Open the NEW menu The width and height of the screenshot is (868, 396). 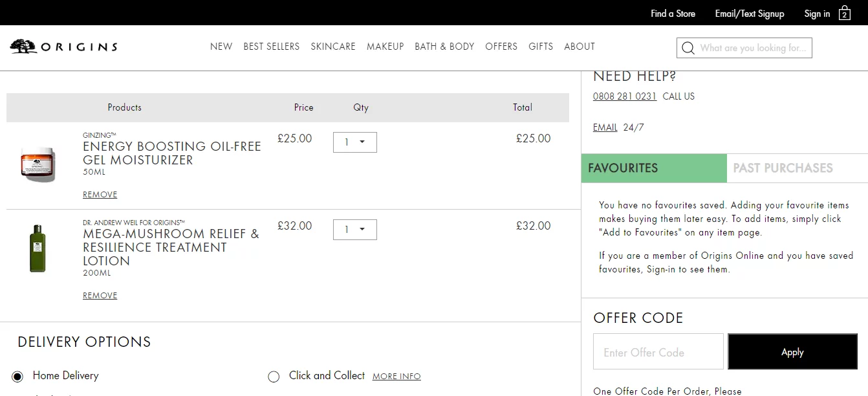point(221,47)
